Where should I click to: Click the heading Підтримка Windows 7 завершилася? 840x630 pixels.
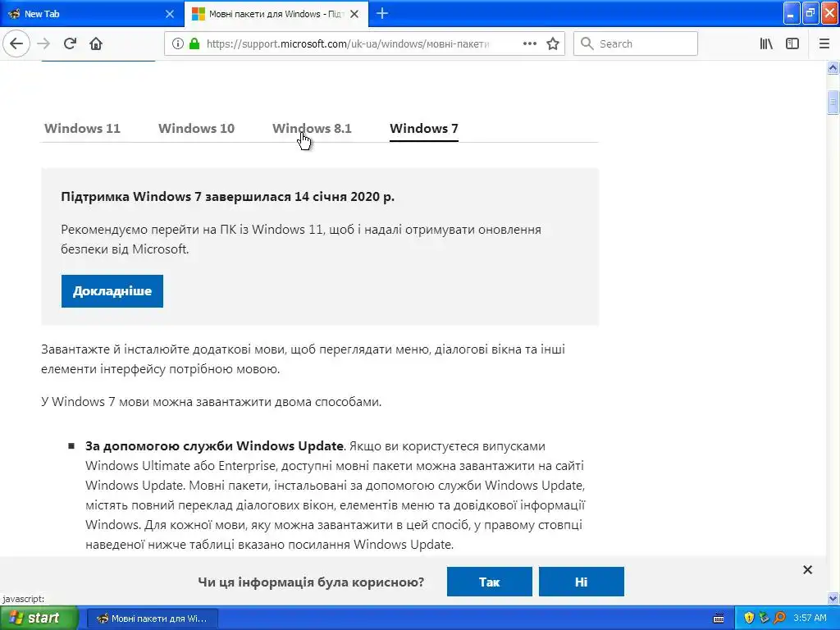(x=228, y=197)
